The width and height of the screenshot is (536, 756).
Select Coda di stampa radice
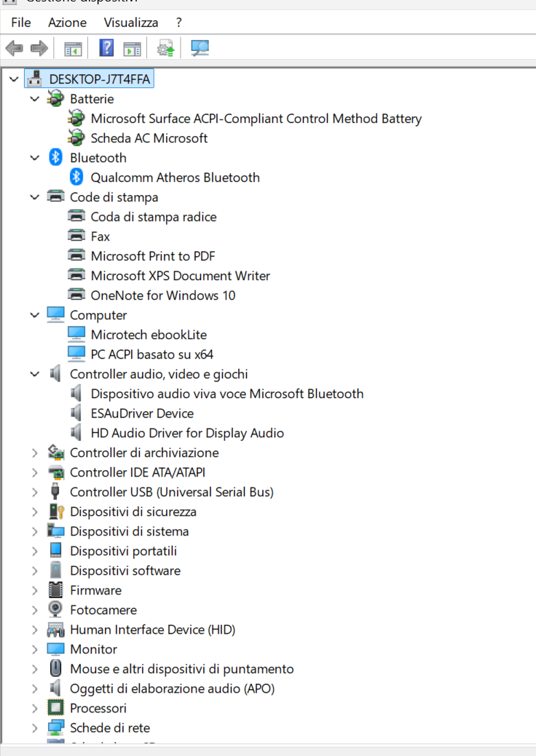[x=154, y=217]
